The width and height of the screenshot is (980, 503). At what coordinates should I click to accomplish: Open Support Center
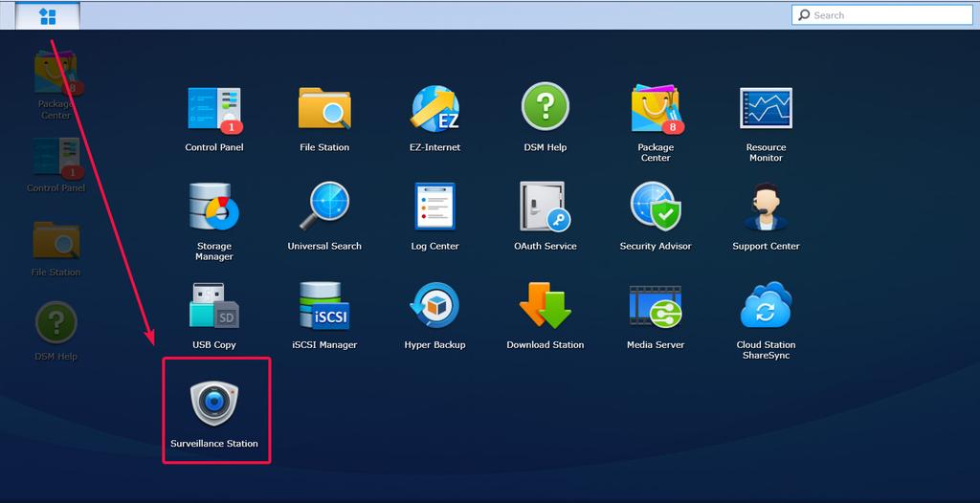pos(766,207)
